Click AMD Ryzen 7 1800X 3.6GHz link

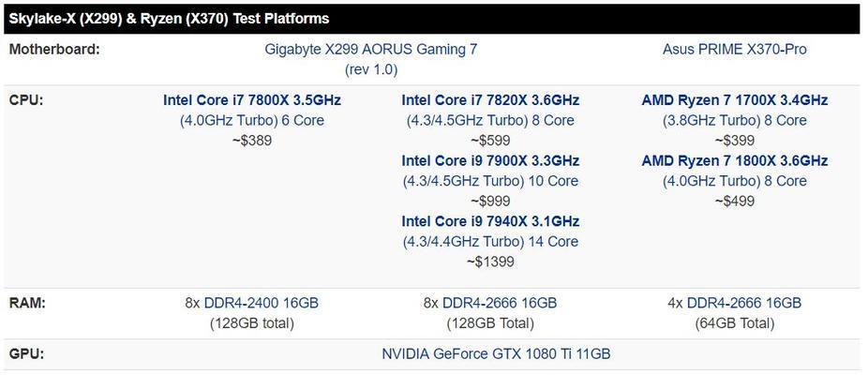coord(735,160)
